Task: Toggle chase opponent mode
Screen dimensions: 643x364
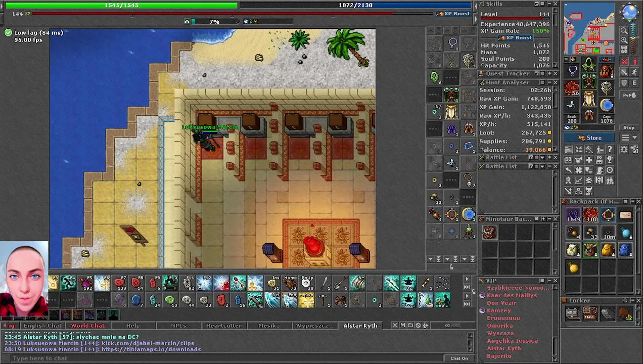Action: (x=635, y=72)
